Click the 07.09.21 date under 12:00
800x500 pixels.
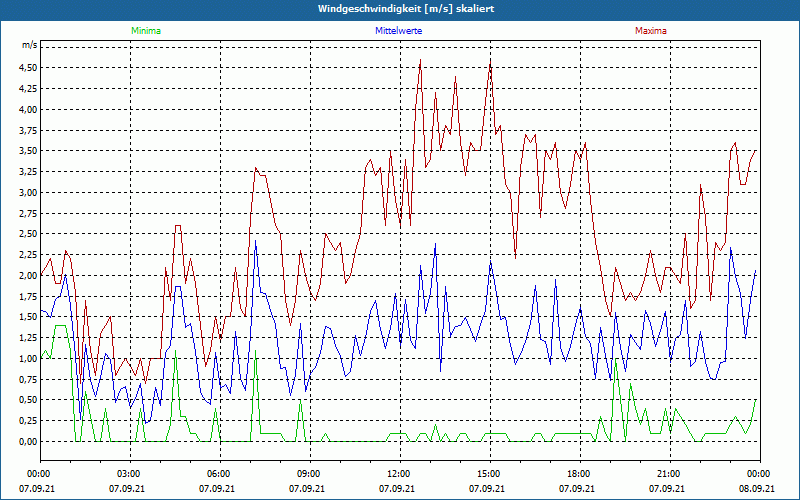pyautogui.click(x=396, y=489)
